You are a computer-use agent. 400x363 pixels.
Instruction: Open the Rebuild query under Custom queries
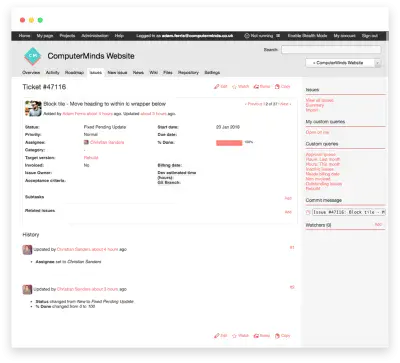point(313,189)
